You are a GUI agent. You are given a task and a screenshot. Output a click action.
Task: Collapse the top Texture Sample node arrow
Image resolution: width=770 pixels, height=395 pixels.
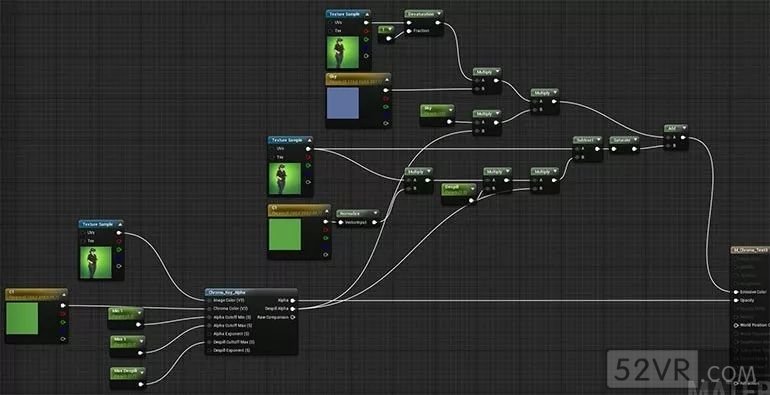366,14
